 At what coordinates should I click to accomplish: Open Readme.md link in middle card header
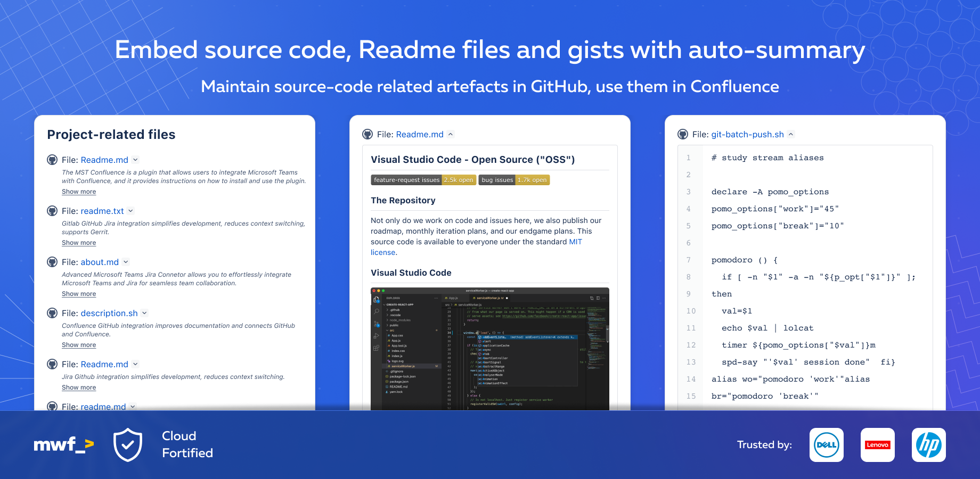point(420,134)
